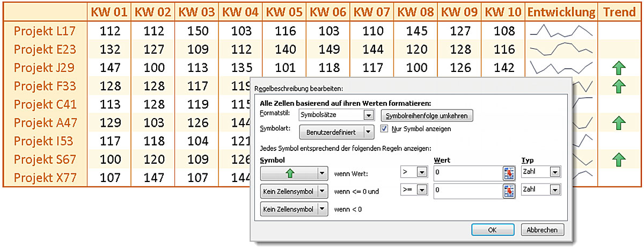644x247 pixels.
Task: Click green trend arrow for Projekt F33
Action: (x=619, y=86)
